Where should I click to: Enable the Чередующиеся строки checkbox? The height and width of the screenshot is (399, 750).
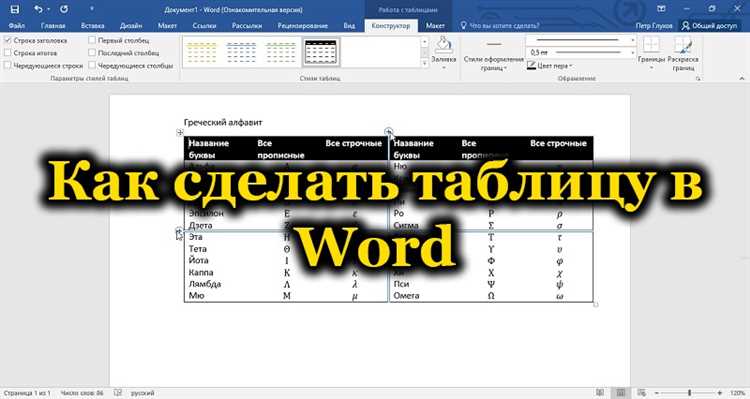(x=8, y=66)
